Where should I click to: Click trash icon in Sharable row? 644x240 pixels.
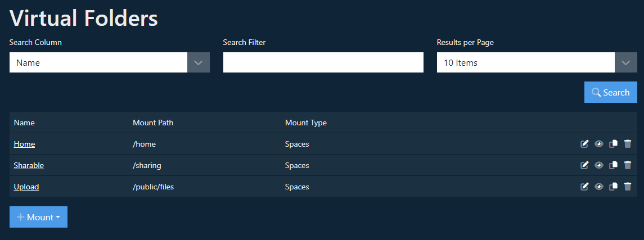[628, 165]
